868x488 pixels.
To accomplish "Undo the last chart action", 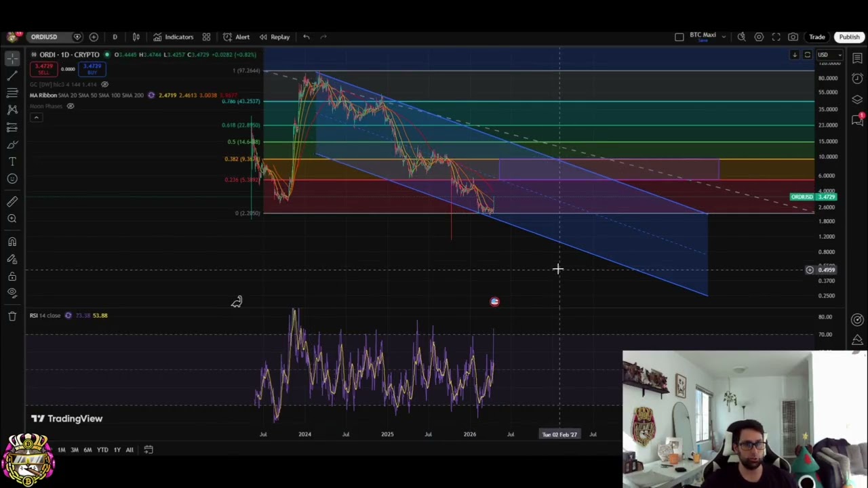I will point(307,37).
